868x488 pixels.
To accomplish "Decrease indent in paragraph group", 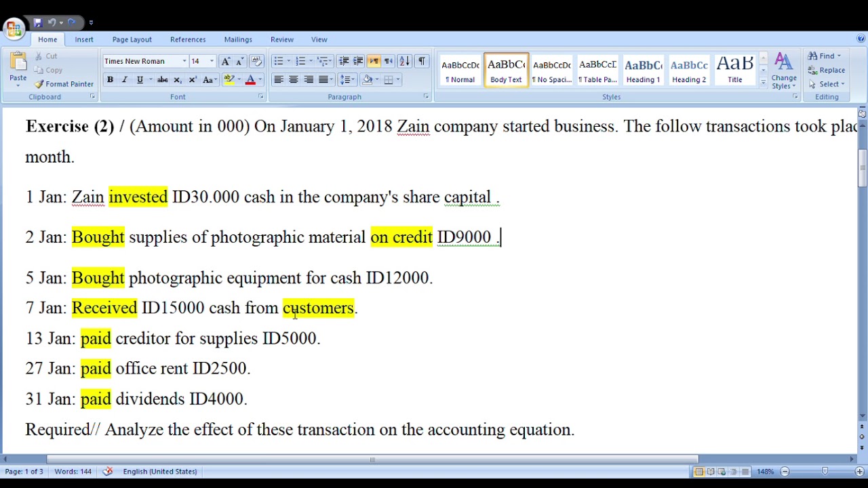I will 344,61.
